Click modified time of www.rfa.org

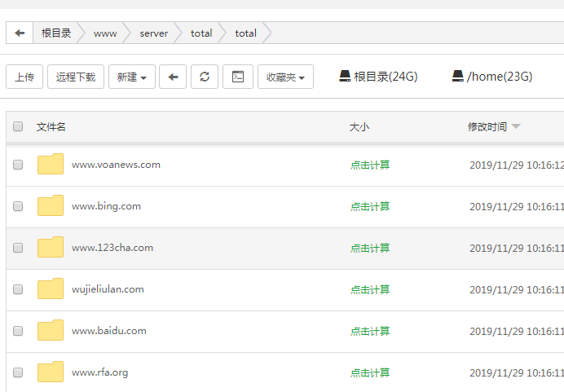[x=517, y=372]
